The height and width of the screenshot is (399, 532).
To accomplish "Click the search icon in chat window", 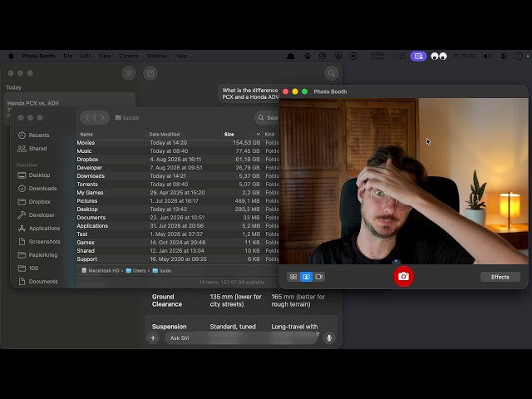I will tap(332, 73).
